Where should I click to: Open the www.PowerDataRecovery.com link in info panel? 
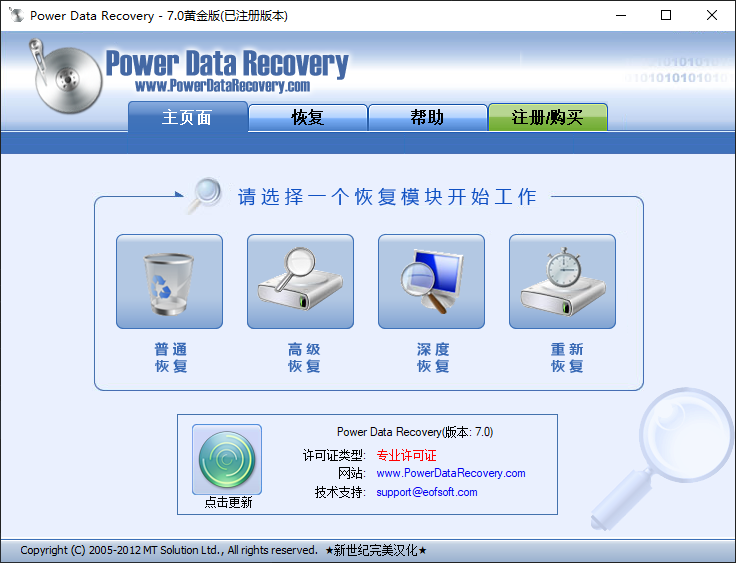450,473
